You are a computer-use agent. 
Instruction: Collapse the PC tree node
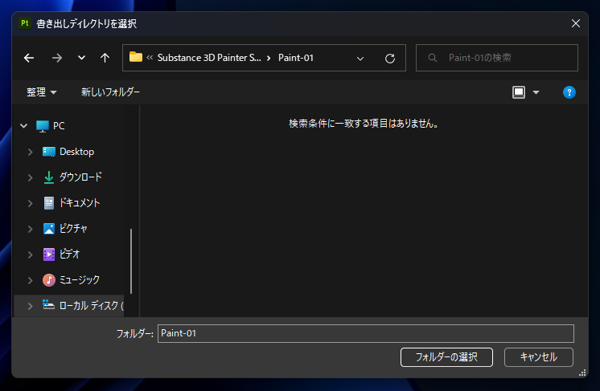[x=24, y=125]
